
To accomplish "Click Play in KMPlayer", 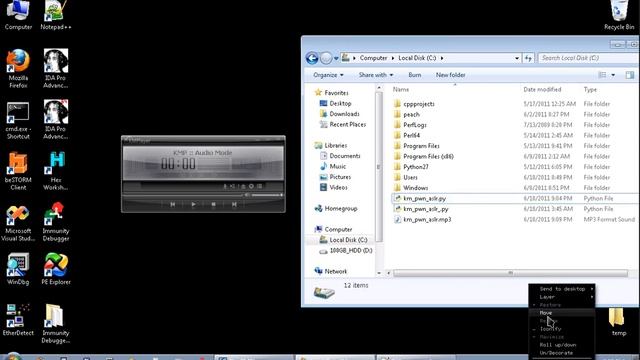I will 193,204.
